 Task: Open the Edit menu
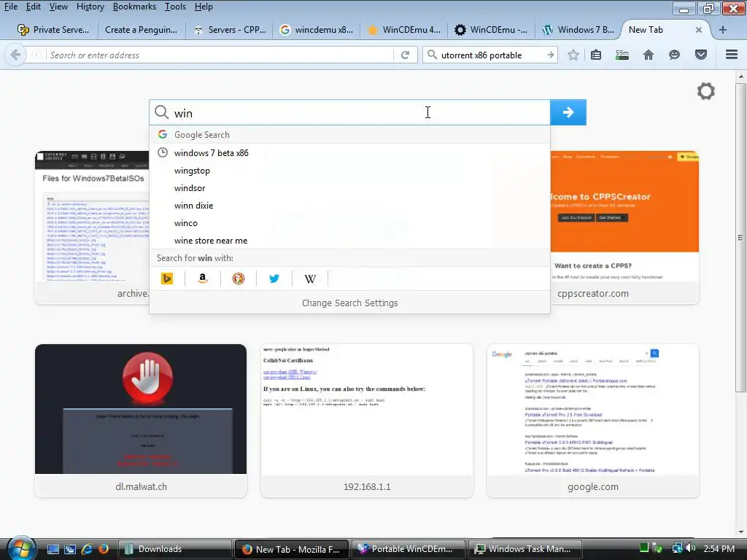tap(34, 7)
